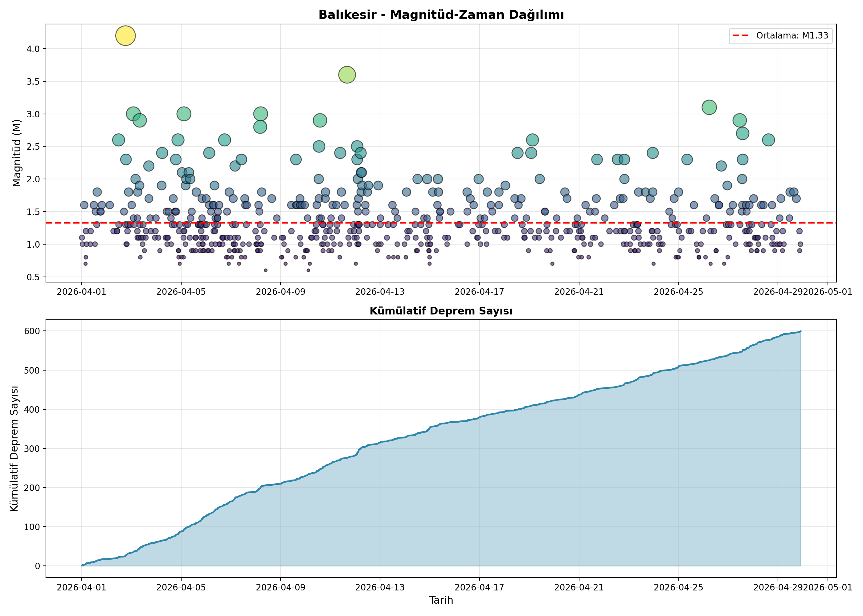Click '300' on the cumulative count axis
This screenshot has height=616, width=863.
pyautogui.click(x=32, y=449)
